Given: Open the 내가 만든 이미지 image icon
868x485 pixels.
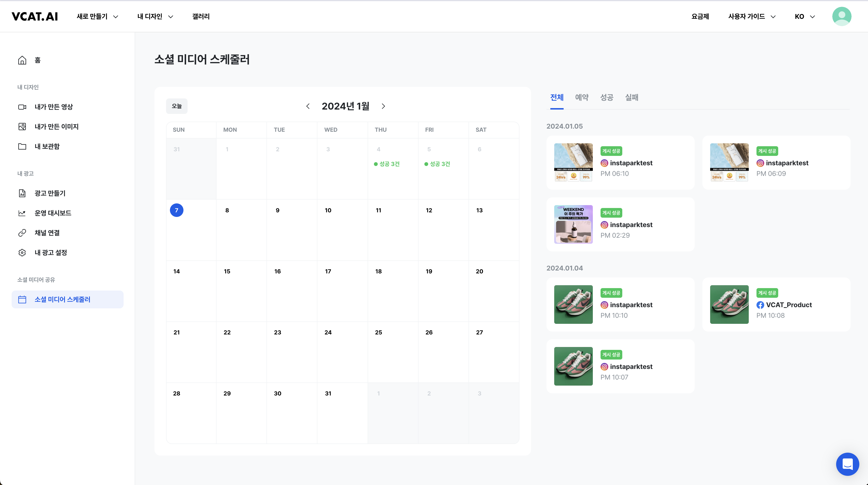Looking at the screenshot, I should (22, 127).
